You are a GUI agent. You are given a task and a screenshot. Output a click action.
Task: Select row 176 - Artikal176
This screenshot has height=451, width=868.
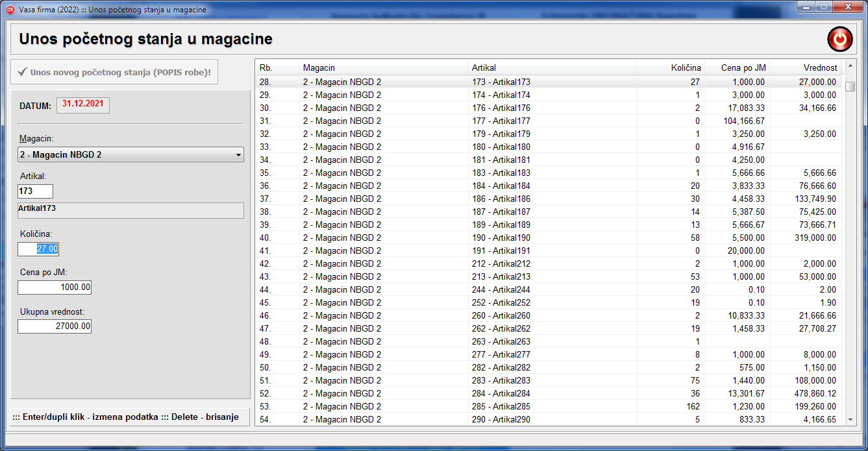[549, 108]
